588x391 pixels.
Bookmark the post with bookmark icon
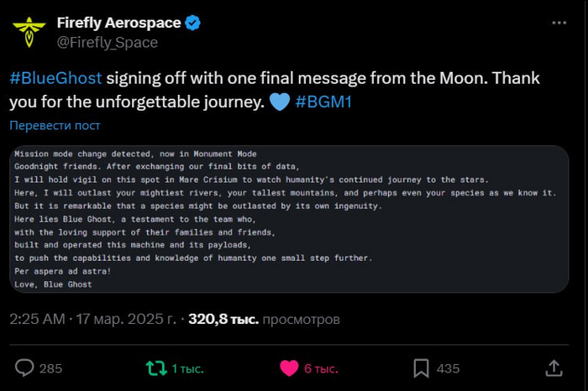pyautogui.click(x=421, y=368)
